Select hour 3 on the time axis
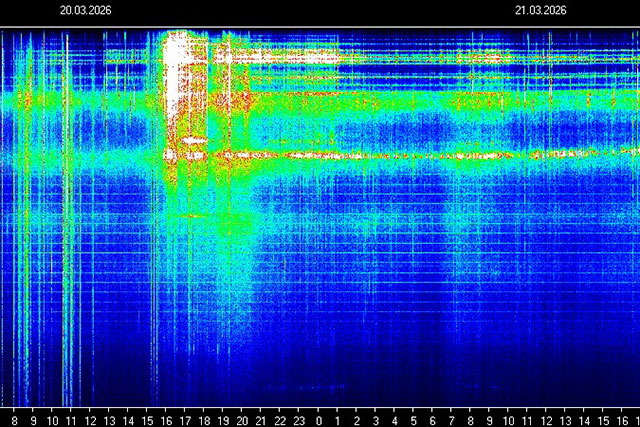640x427 pixels. pyautogui.click(x=375, y=419)
